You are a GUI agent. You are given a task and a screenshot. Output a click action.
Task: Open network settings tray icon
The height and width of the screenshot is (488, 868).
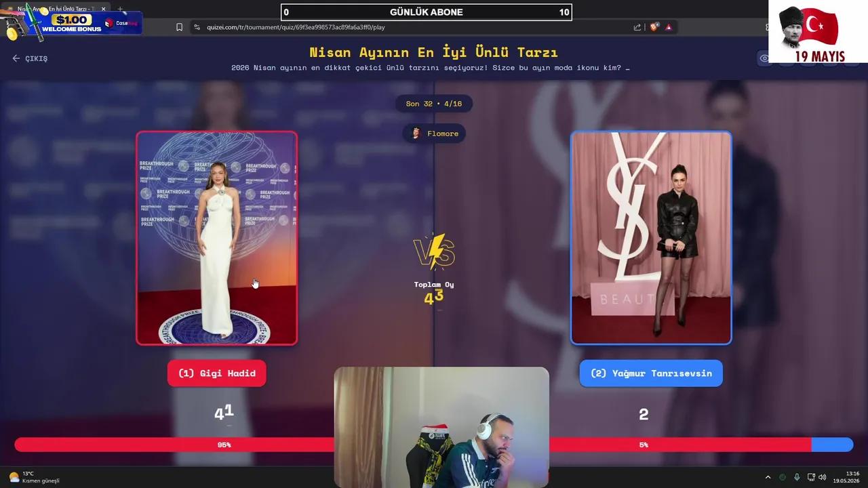[811, 477]
